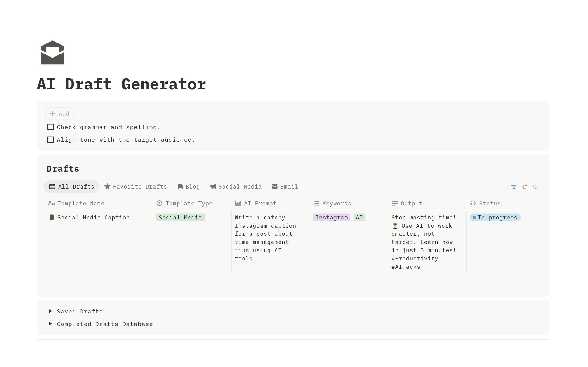Check 'Align tone with the target audience' box
Screen dimensions: 588x367
click(x=51, y=140)
